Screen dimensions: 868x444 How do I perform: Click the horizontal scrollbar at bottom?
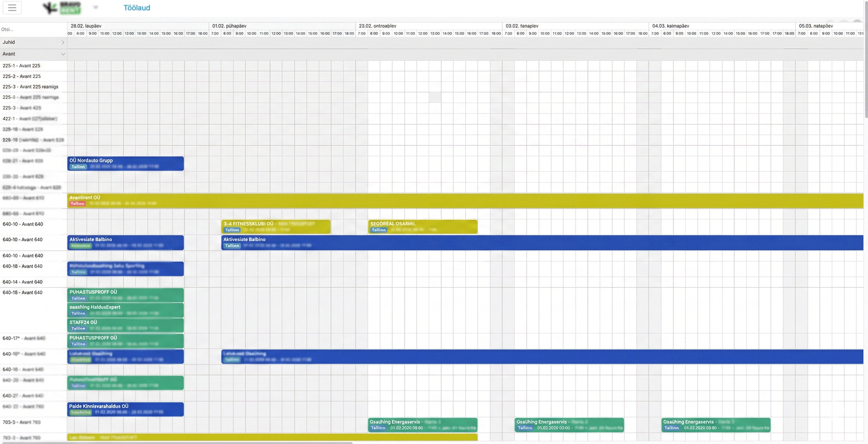coord(177,443)
